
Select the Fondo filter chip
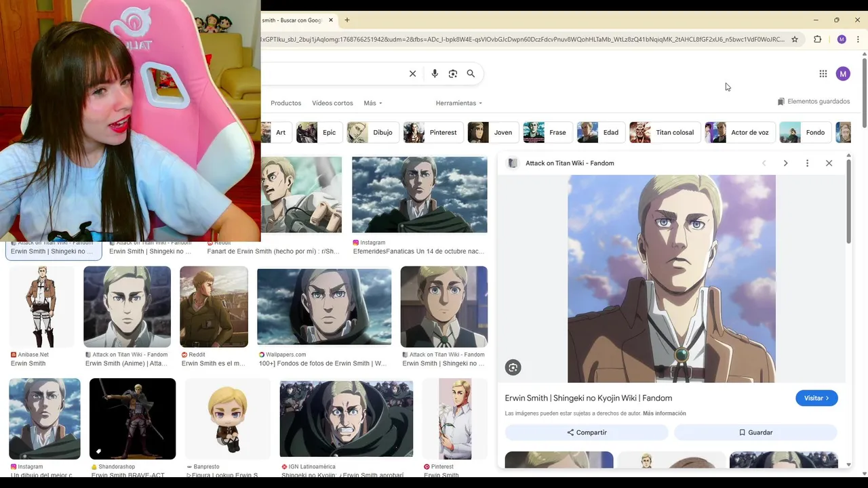[x=805, y=132]
